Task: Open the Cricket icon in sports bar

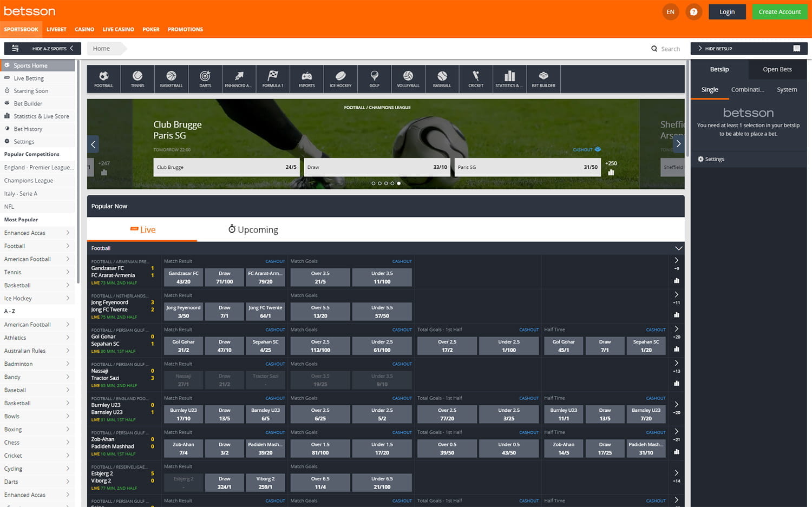Action: 476,79
